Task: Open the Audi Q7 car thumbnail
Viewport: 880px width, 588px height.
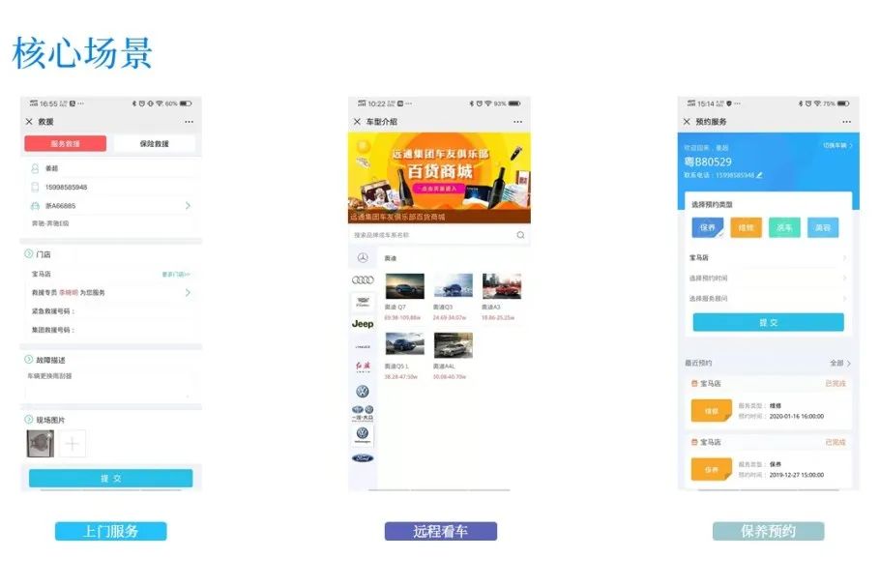Action: pyautogui.click(x=404, y=286)
